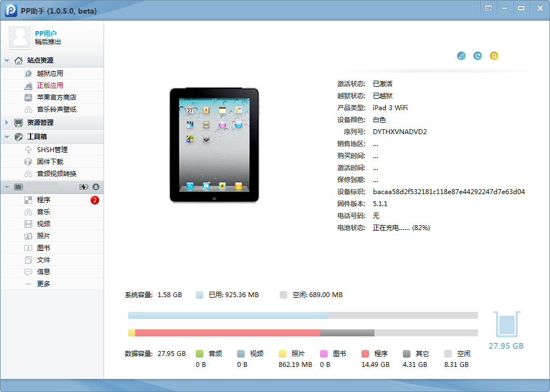Click the refresh device info icon
Screen dimensions: 550x392
point(478,56)
